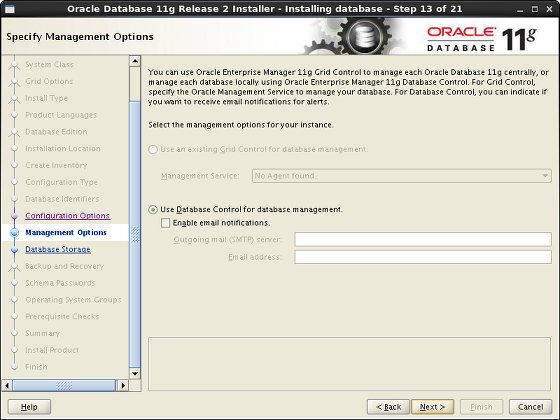
Task: Cancel the Oracle installation
Action: click(x=530, y=407)
